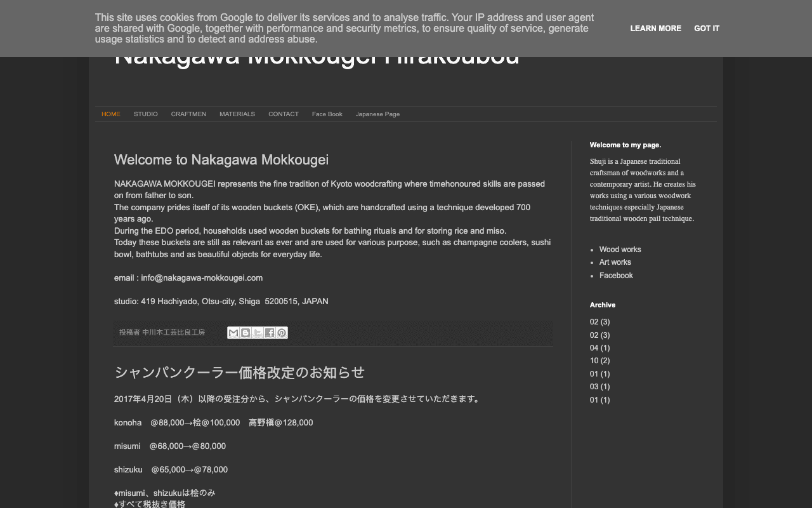This screenshot has height=508, width=812.
Task: Click the author 中川木工芸比良工房 link
Action: pyautogui.click(x=173, y=332)
